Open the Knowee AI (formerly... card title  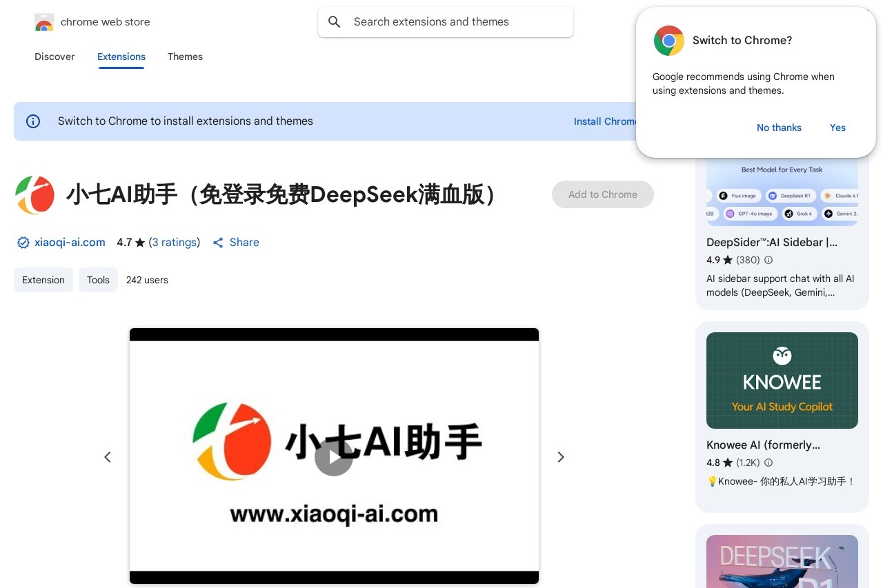click(x=764, y=445)
